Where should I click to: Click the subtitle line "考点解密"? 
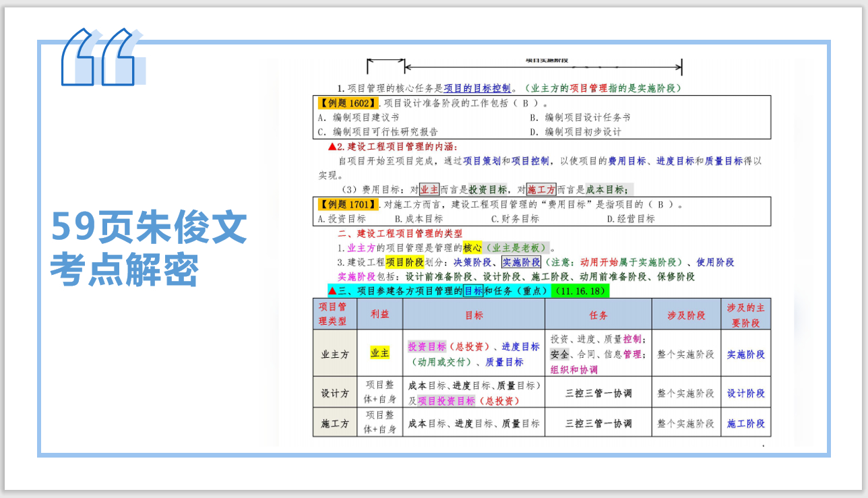coord(125,270)
